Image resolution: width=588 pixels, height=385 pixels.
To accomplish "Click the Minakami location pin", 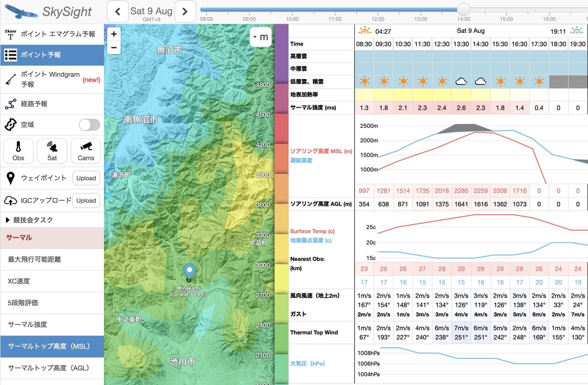I will [189, 272].
